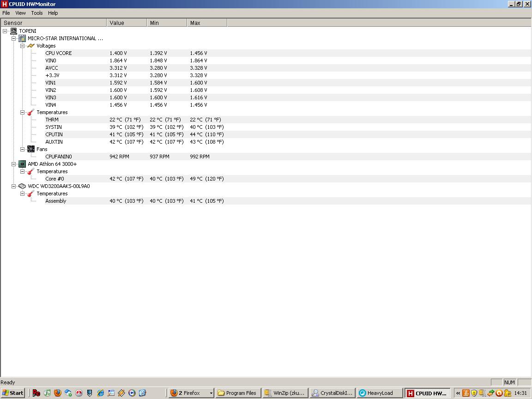
Task: Collapse the AMD Athlon 64 3000+ node
Action: [x=14, y=164]
